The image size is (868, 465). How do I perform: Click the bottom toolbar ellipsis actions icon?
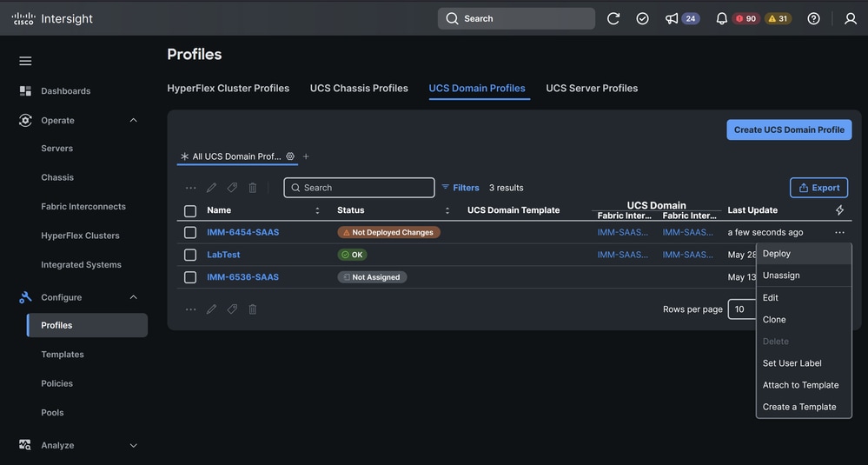(x=190, y=309)
